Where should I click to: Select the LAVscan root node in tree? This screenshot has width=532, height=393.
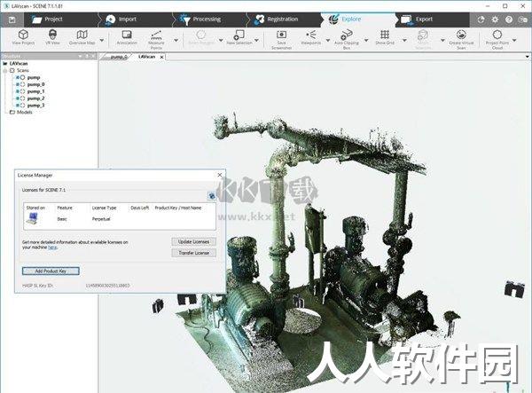pyautogui.click(x=19, y=64)
